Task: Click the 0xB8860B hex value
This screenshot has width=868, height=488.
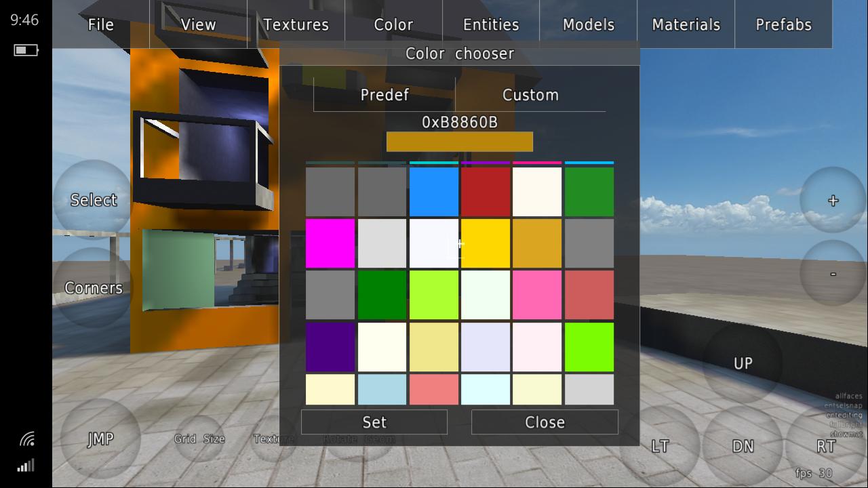Action: 460,122
